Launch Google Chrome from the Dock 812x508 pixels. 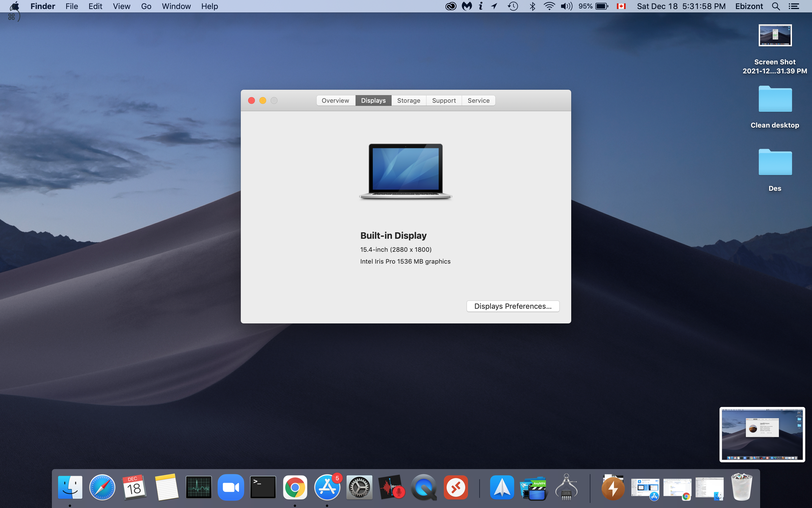pyautogui.click(x=295, y=487)
